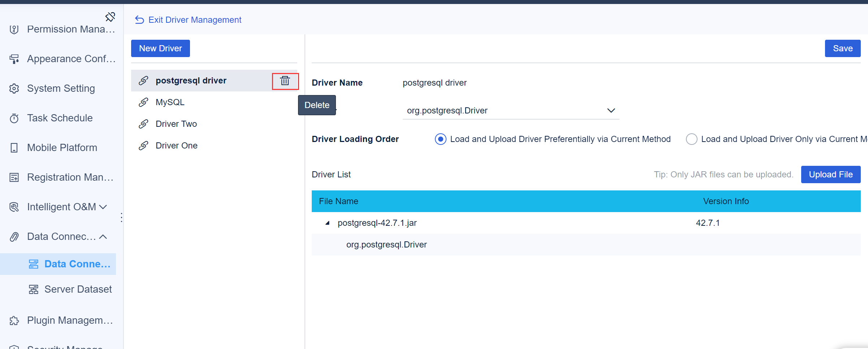The height and width of the screenshot is (349, 868).
Task: Collapse the Data Connection section chevron
Action: [x=103, y=236]
